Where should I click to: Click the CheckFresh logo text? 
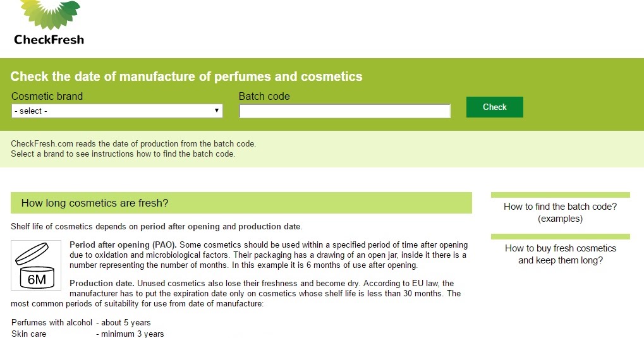coord(49,39)
